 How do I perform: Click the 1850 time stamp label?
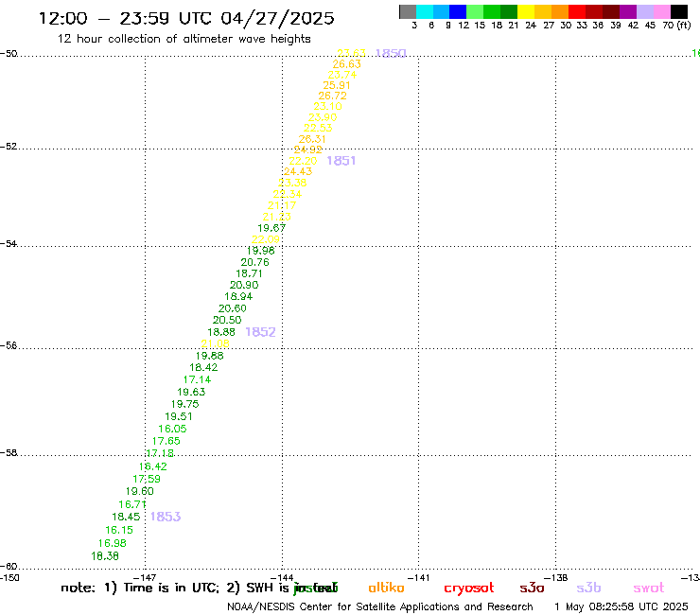point(391,54)
